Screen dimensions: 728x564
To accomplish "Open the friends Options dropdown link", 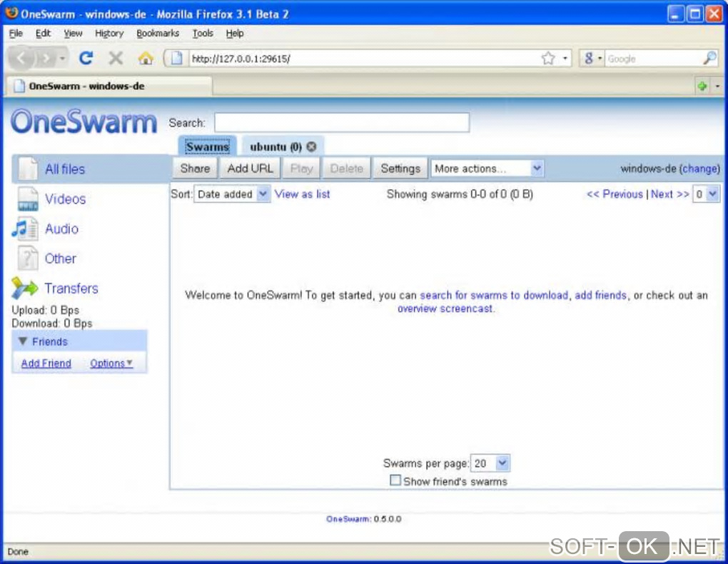I will [111, 363].
